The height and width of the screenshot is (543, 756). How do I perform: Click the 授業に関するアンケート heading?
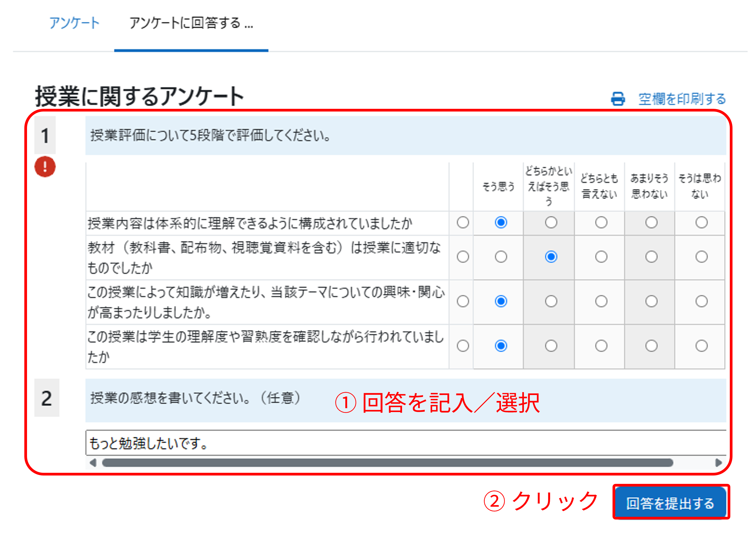(x=140, y=96)
